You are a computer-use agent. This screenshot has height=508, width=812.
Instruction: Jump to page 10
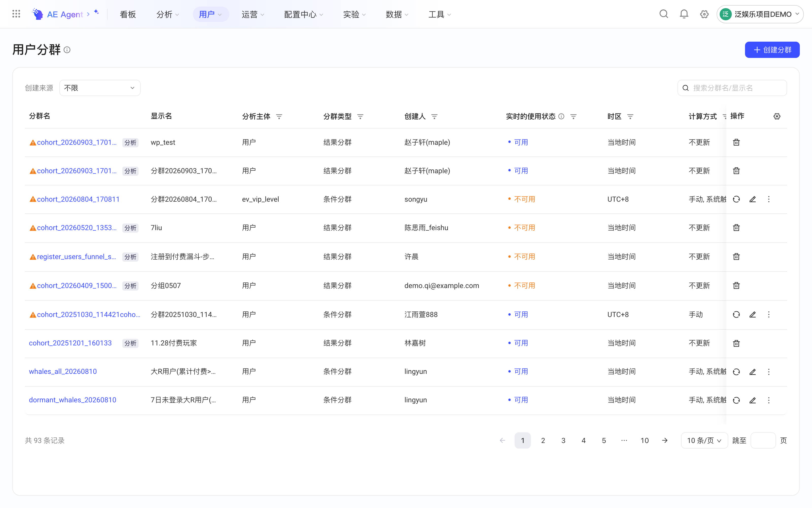point(644,440)
